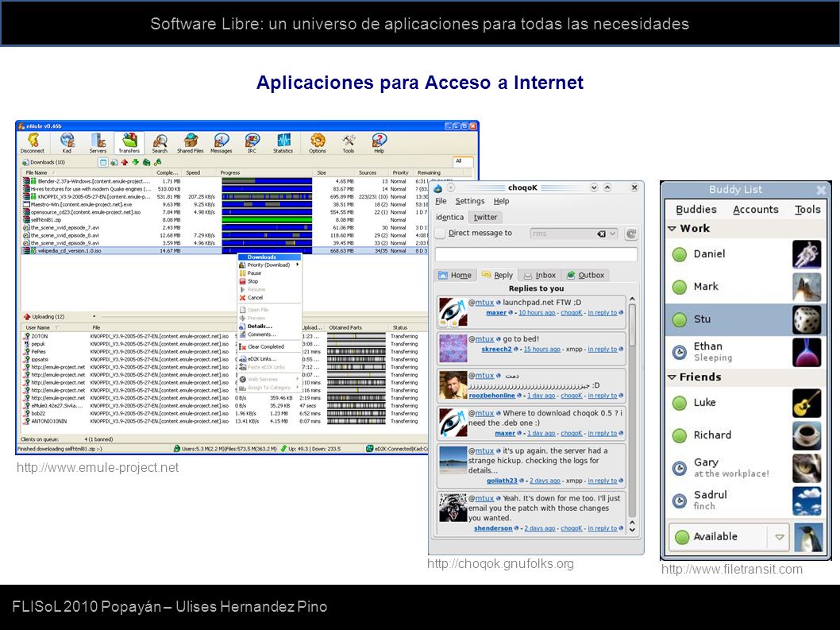
Task: Click the away clock icon beside Ethan
Action: click(680, 352)
